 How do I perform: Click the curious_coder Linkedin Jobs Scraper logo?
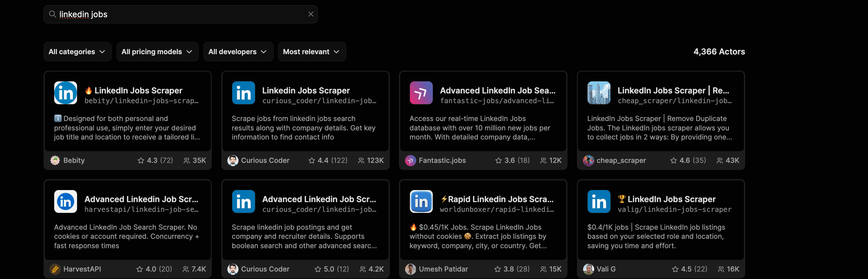click(243, 93)
